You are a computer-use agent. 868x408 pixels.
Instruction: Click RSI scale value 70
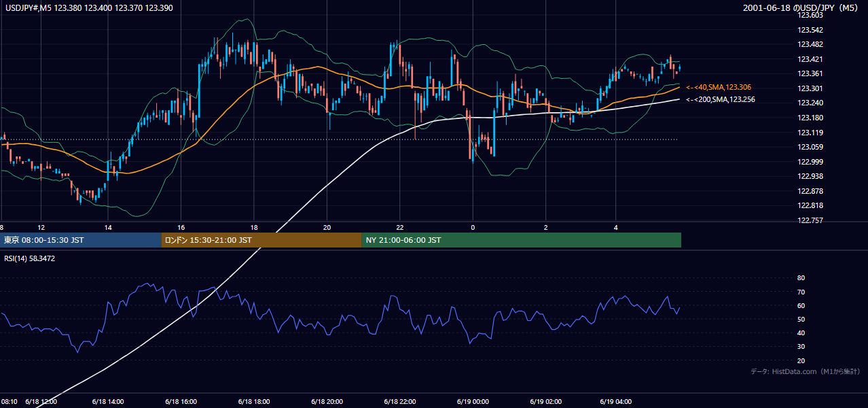point(801,292)
